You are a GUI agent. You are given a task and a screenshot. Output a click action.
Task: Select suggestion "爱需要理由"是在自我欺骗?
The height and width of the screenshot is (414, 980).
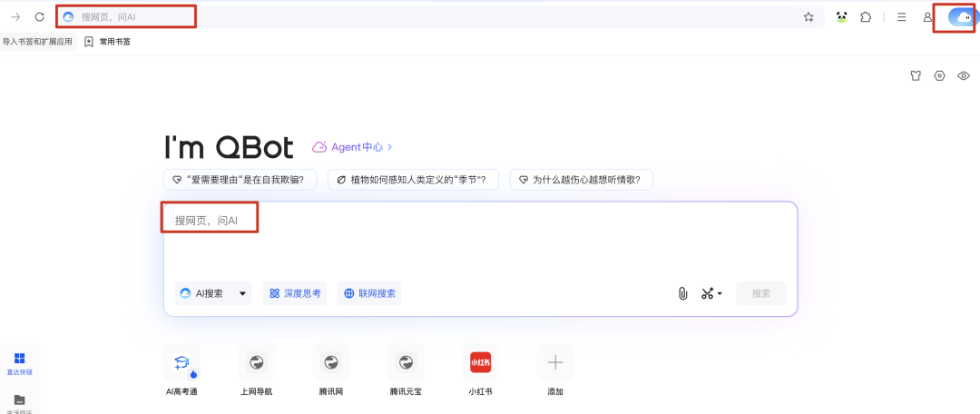(240, 180)
